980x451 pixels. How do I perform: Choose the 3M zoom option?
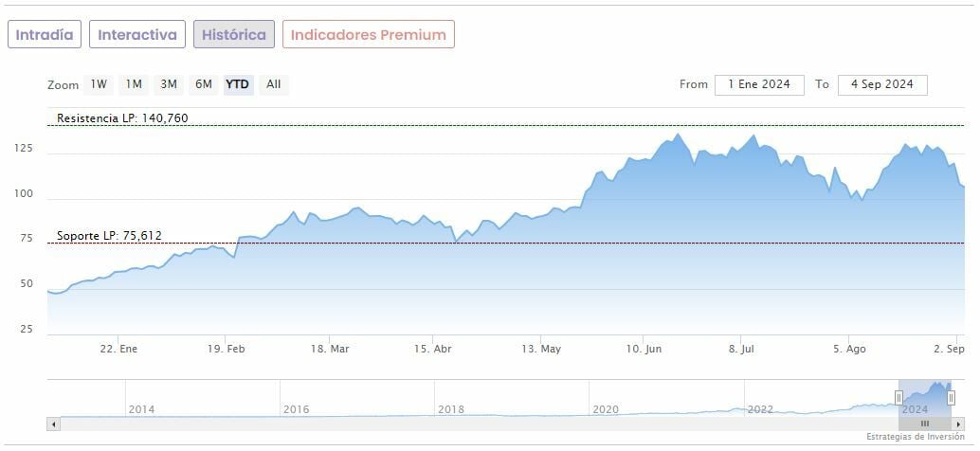(x=169, y=84)
